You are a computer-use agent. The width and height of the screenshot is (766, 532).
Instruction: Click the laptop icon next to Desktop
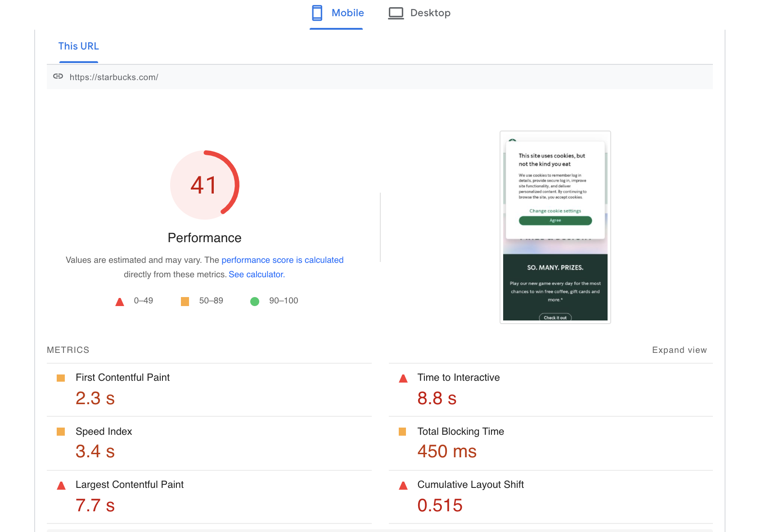coord(396,13)
